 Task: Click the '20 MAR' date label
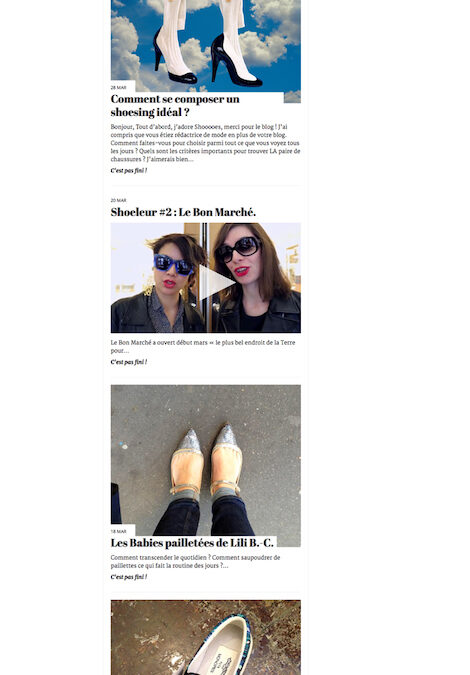click(118, 201)
